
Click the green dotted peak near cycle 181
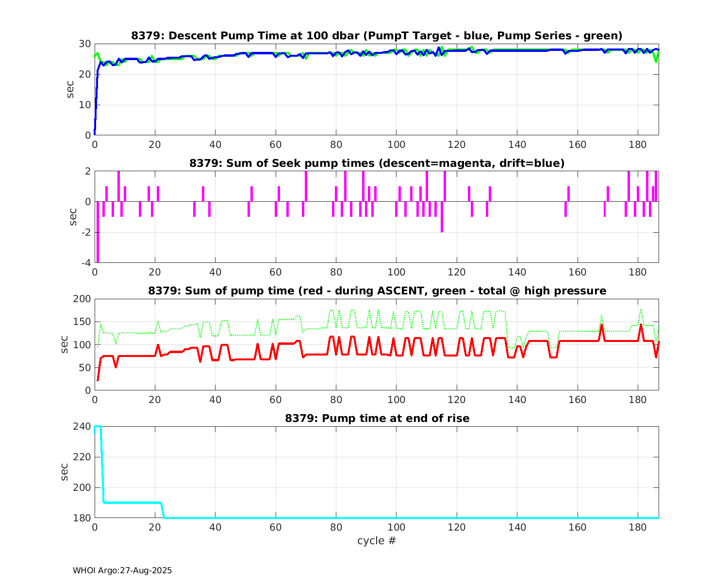(x=641, y=310)
